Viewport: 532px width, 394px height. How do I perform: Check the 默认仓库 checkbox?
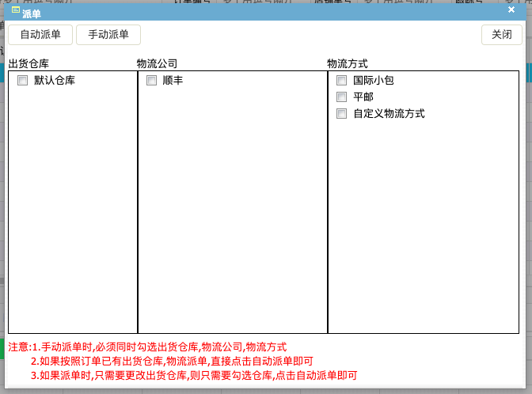pyautogui.click(x=23, y=81)
